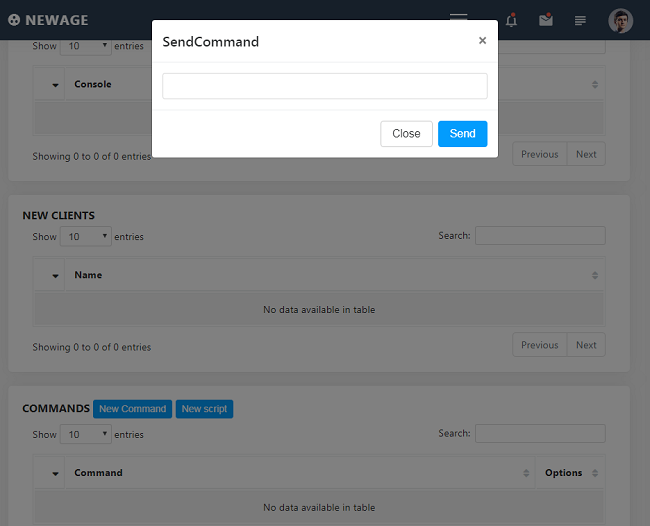Focus the SendCommand text input field

click(x=324, y=86)
